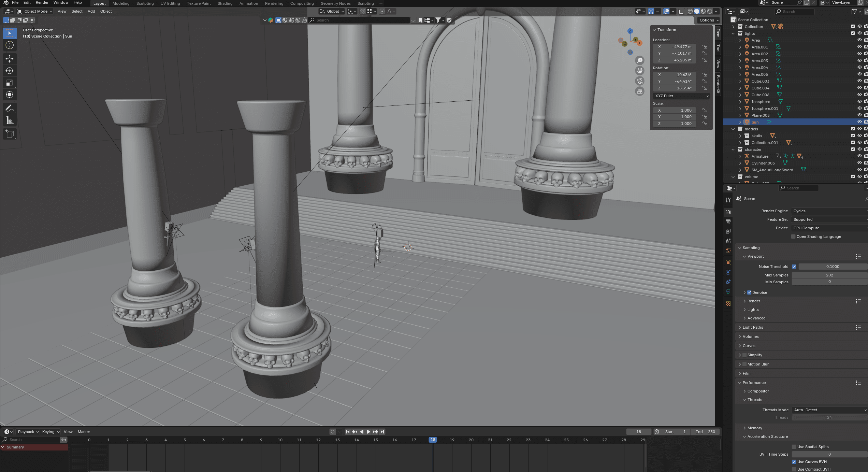Select the Rotate tool
This screenshot has height=472, width=868.
(10, 71)
